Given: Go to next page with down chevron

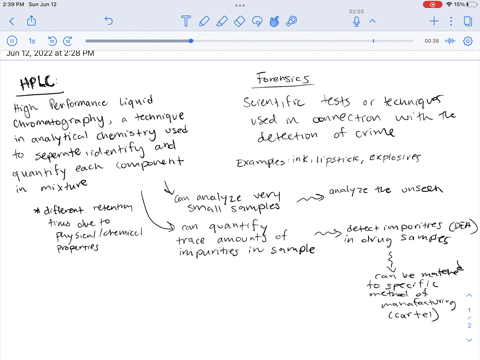Looking at the screenshot, I should pyautogui.click(x=469, y=340).
